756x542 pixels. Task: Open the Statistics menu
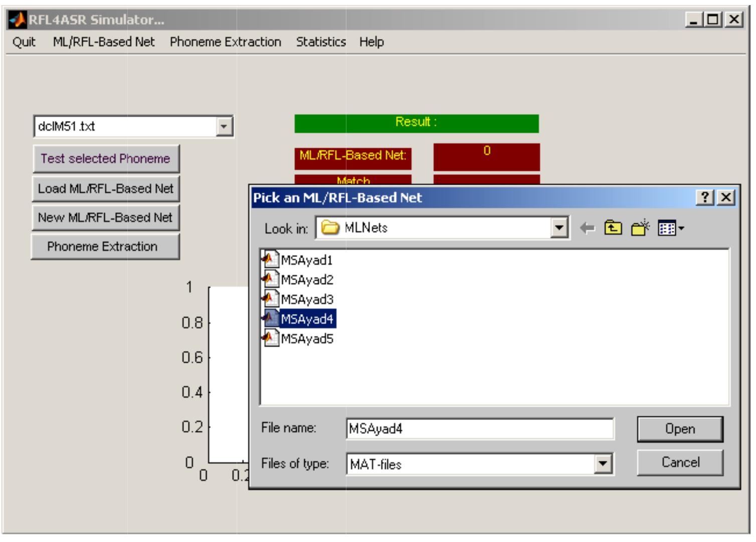320,42
